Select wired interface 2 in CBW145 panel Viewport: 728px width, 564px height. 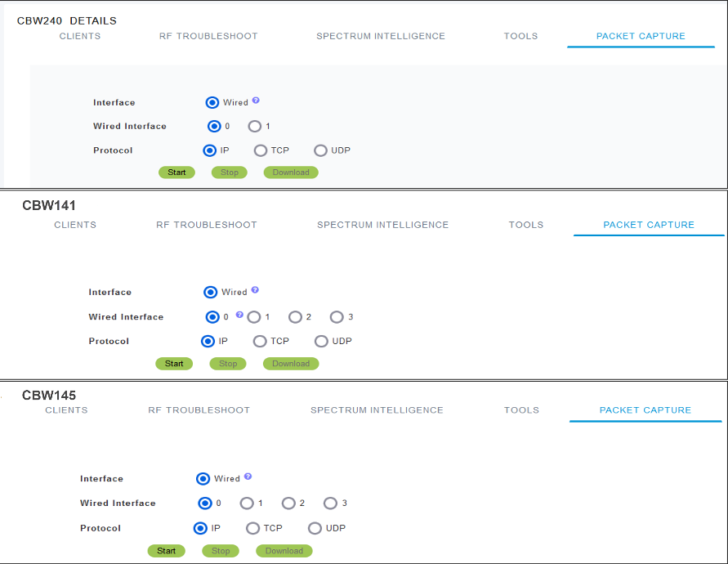pos(288,504)
